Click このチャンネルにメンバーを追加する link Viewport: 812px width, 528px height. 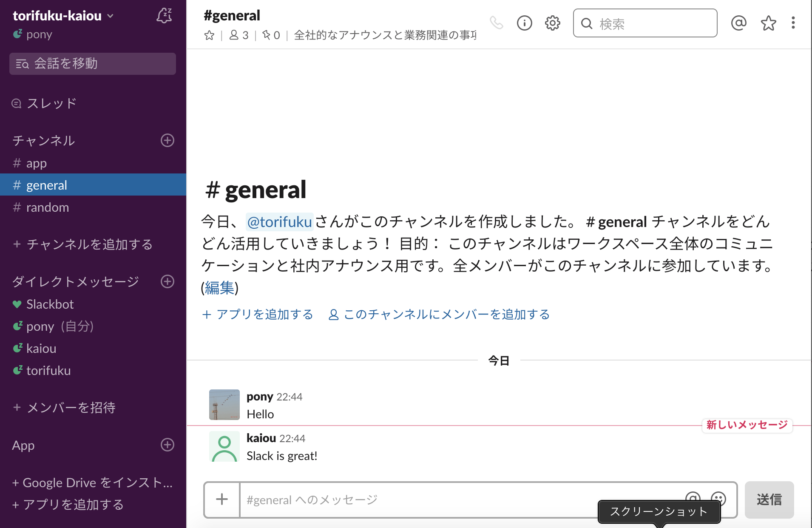click(439, 315)
